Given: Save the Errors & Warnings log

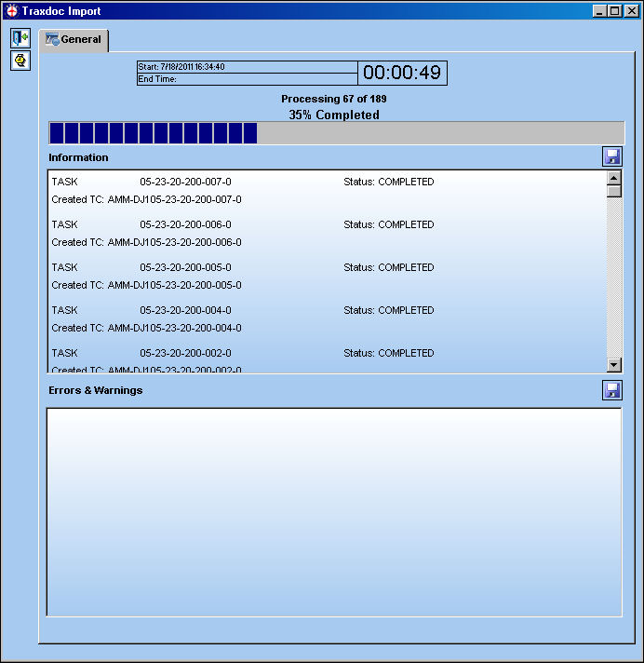Looking at the screenshot, I should pyautogui.click(x=611, y=390).
